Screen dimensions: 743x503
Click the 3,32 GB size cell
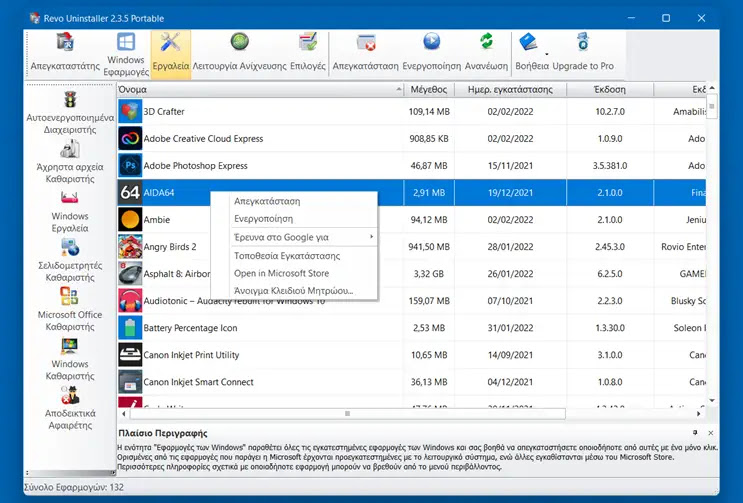coord(429,274)
